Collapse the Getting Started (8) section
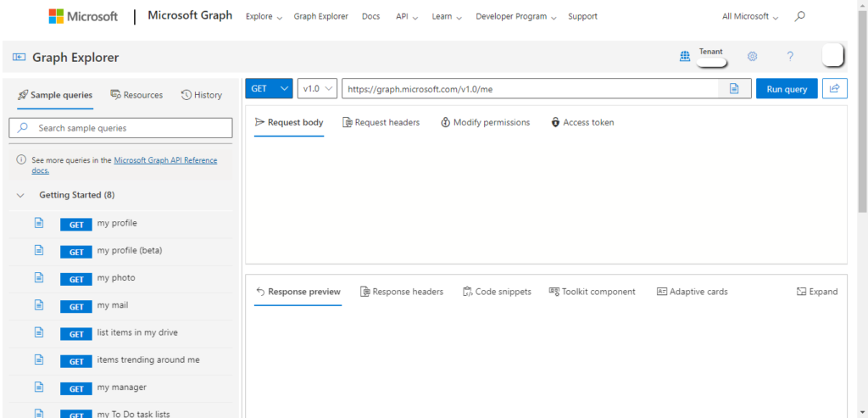868x418 pixels. click(21, 196)
